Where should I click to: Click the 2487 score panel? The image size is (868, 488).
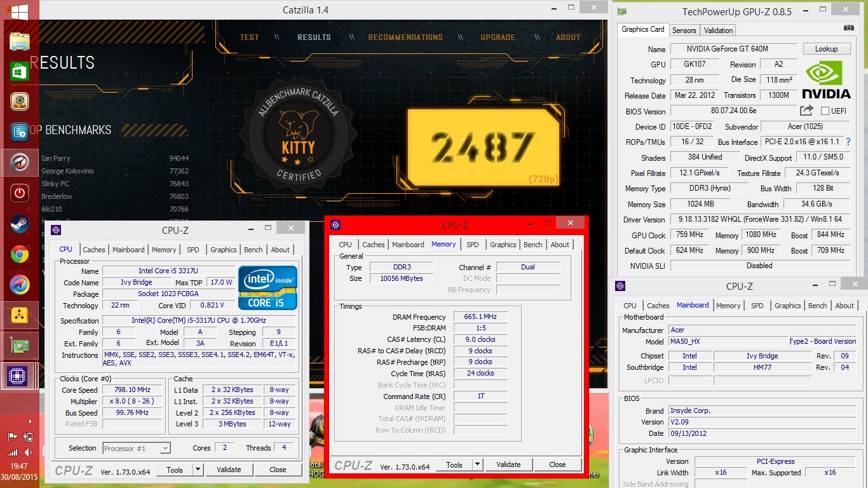(484, 147)
